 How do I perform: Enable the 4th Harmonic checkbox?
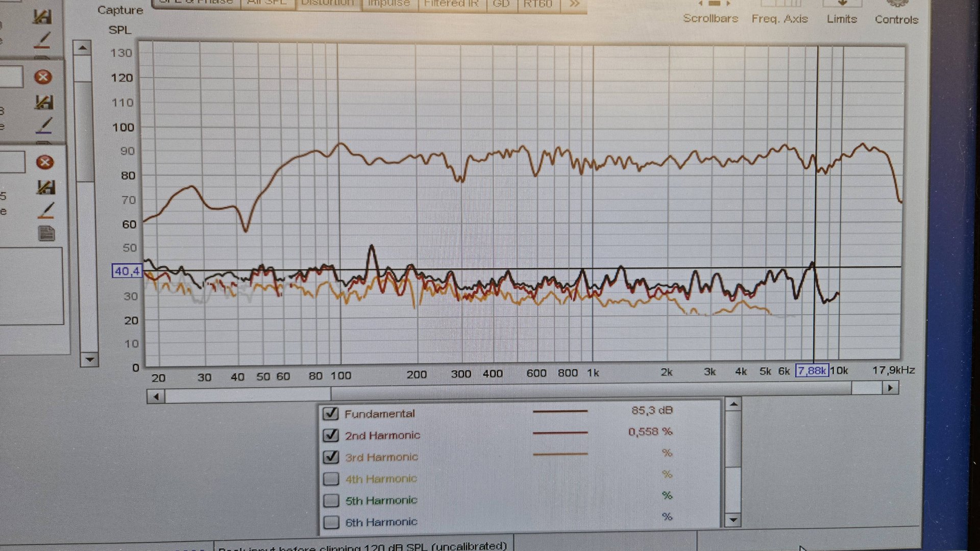coord(331,479)
